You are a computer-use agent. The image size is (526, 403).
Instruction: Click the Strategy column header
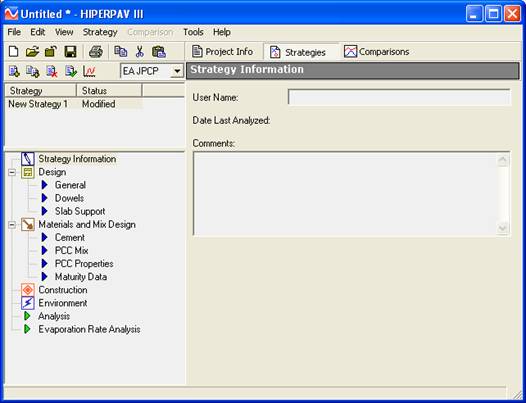click(41, 91)
